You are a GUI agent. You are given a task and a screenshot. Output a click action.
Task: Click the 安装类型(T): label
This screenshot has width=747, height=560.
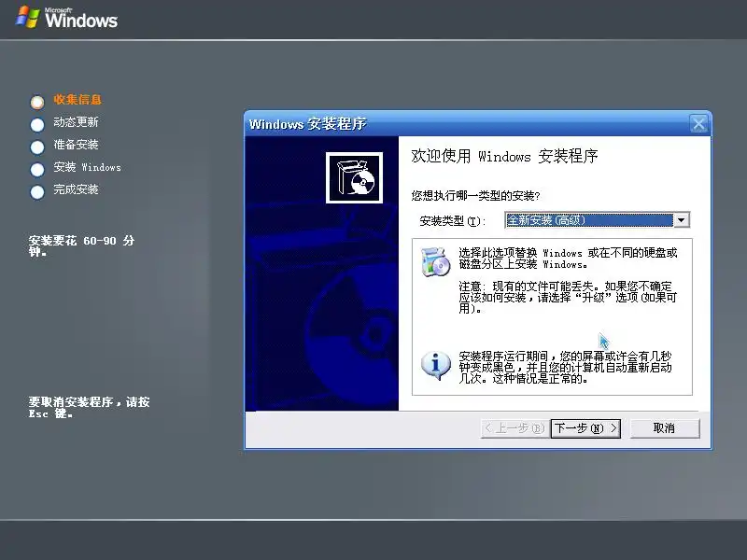(x=452, y=221)
